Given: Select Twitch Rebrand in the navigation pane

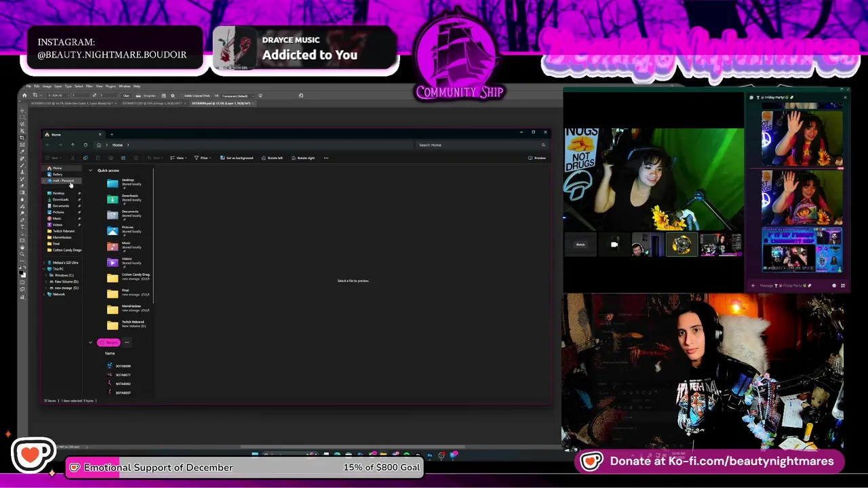Looking at the screenshot, I should (63, 231).
